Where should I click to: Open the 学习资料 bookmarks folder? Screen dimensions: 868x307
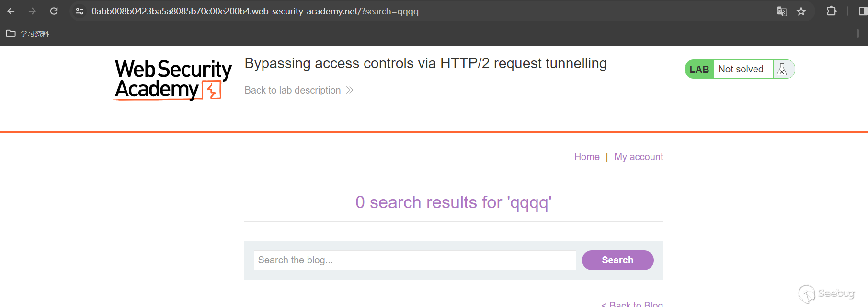click(28, 34)
